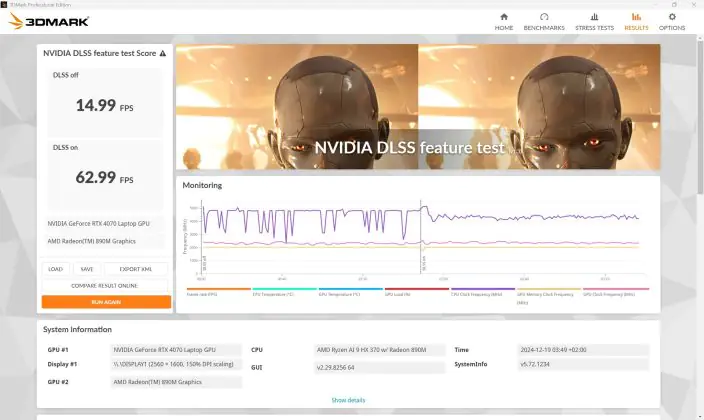Click NVIDIA GeForce RTX 4070 Laptop GPU under scores
The image size is (704, 420).
pyautogui.click(x=106, y=224)
